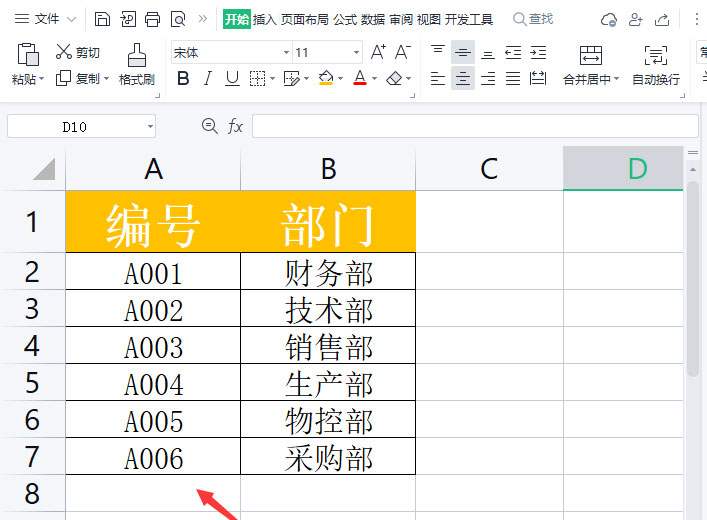Switch to the 插入 tab
This screenshot has width=707, height=520.
[265, 19]
